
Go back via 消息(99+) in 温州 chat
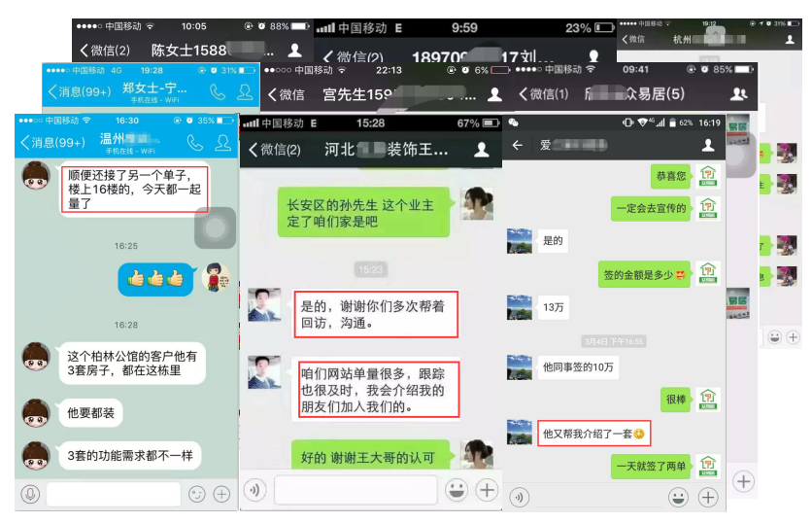point(53,143)
